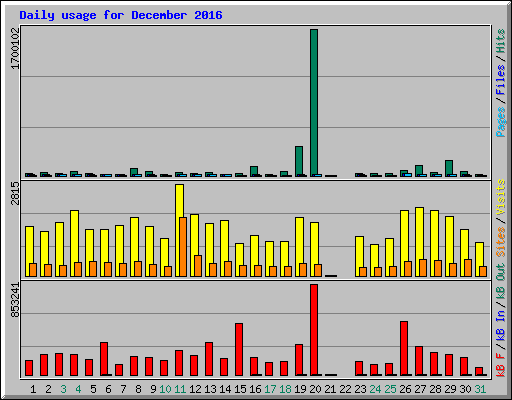
Task: Click the orange sites bar for day 12
Action: click(198, 266)
